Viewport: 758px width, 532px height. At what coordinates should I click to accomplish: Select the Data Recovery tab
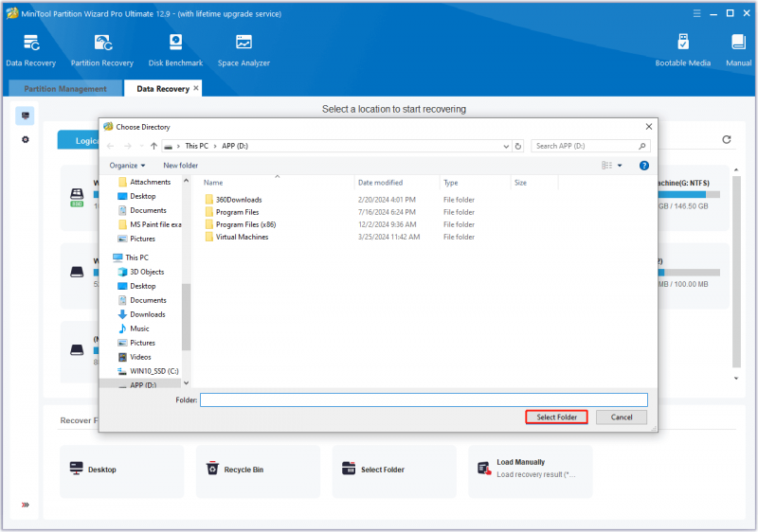[x=163, y=89]
